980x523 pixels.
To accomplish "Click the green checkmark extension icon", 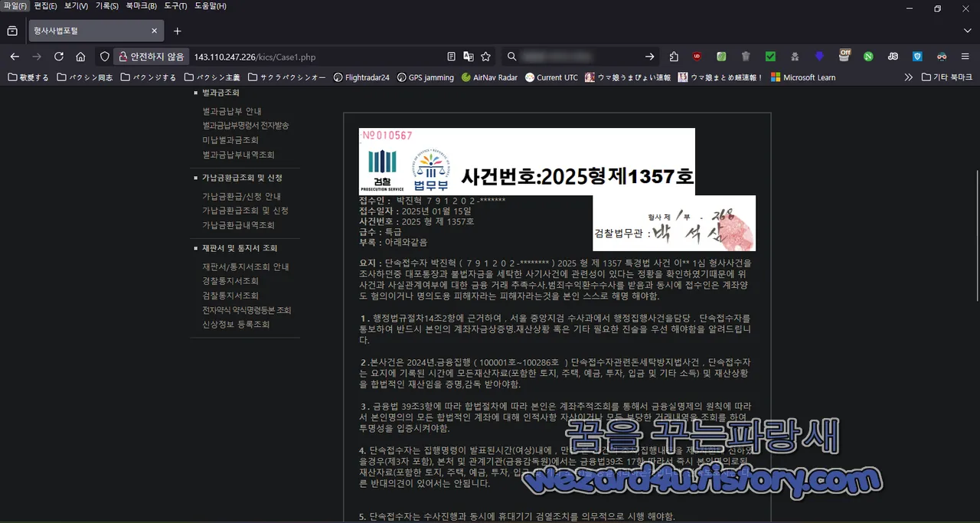I will (x=770, y=57).
